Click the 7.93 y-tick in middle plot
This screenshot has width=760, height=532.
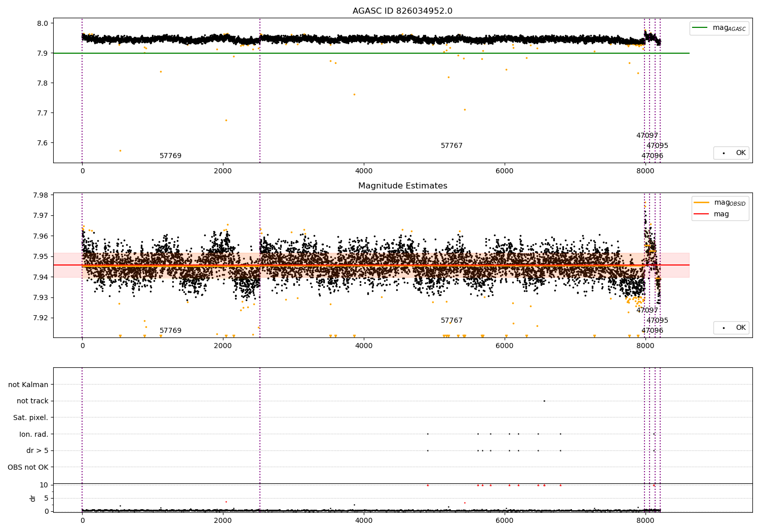tap(41, 297)
